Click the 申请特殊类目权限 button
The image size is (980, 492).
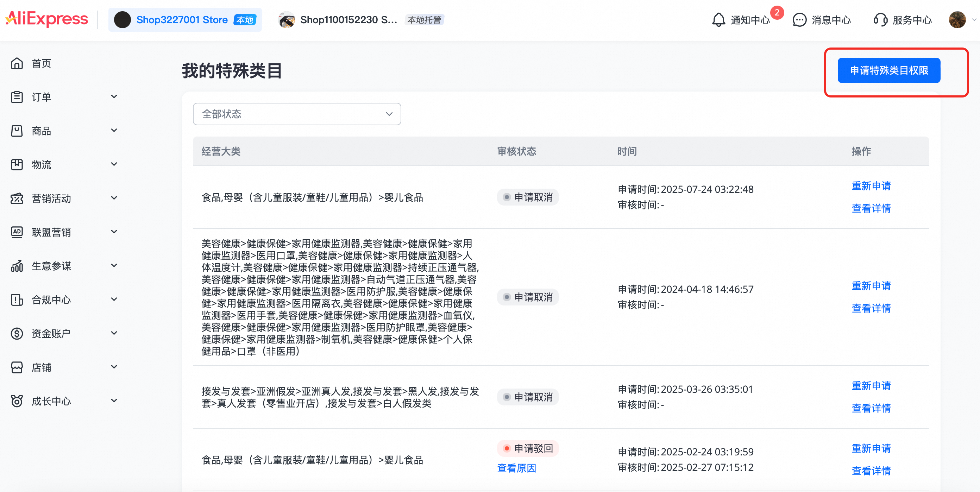point(889,70)
